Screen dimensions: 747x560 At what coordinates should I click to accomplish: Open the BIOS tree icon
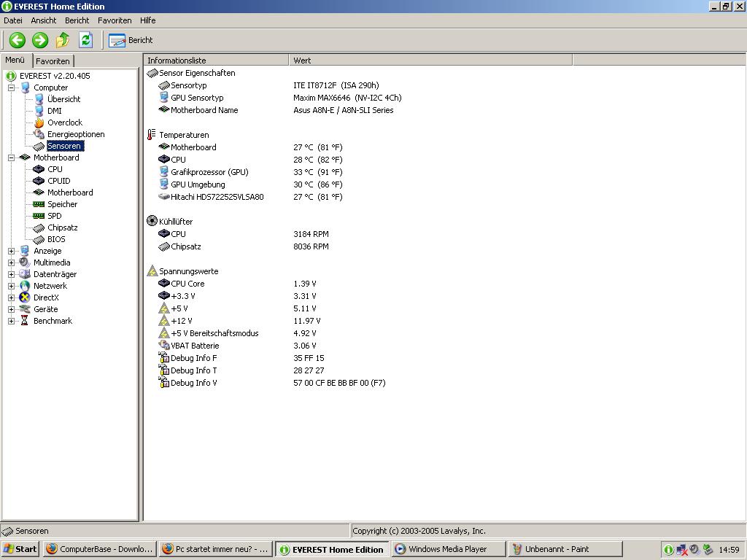pos(39,239)
